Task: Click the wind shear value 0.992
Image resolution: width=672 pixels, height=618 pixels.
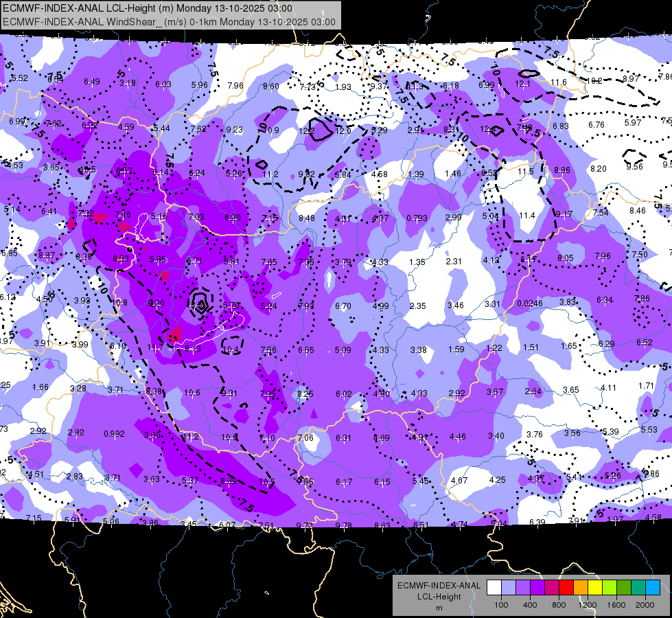Action: [114, 433]
